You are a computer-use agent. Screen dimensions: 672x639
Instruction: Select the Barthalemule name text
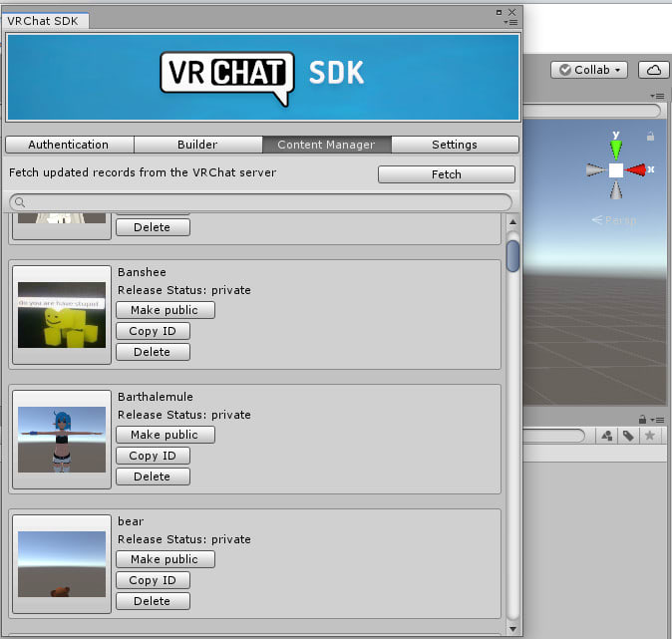(156, 397)
